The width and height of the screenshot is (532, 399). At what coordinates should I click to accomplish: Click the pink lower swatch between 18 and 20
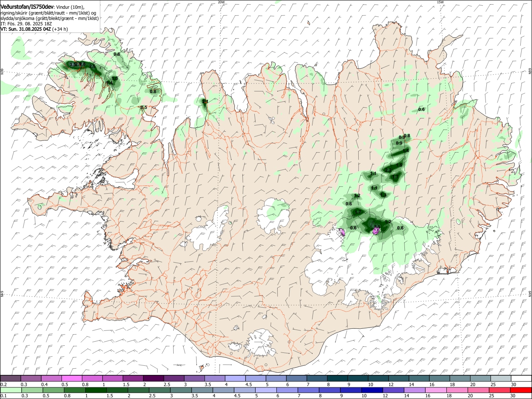(x=457, y=390)
